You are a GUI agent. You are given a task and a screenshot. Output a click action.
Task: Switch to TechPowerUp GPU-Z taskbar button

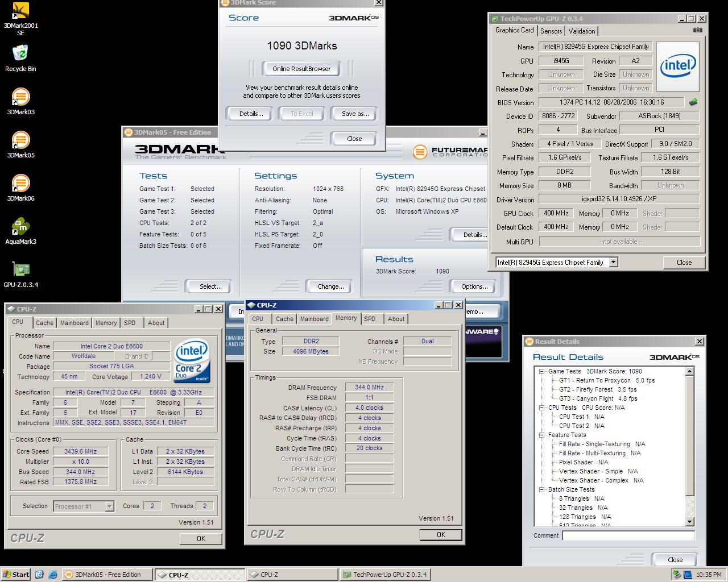click(385, 575)
